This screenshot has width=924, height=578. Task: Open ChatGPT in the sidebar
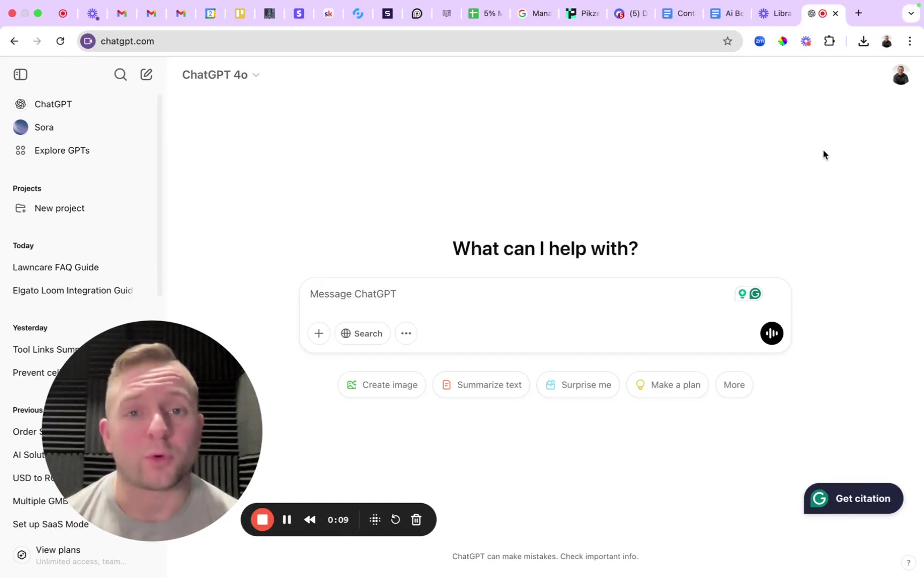[x=52, y=104]
